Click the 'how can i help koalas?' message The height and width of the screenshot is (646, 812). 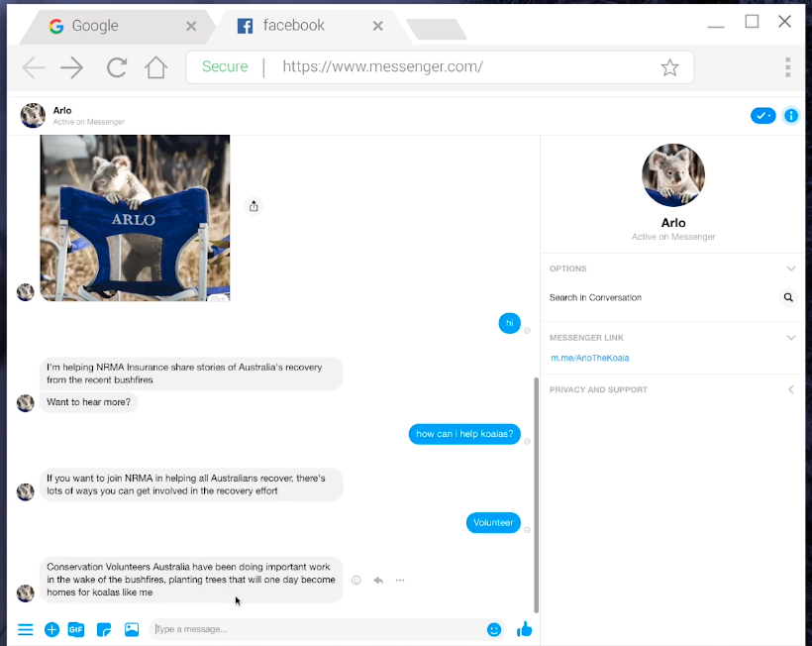pyautogui.click(x=464, y=434)
